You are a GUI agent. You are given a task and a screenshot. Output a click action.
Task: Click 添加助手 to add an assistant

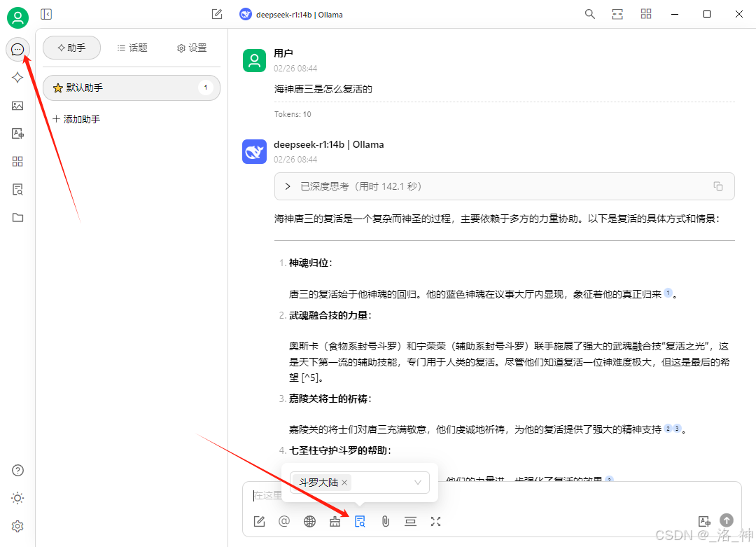tap(76, 119)
